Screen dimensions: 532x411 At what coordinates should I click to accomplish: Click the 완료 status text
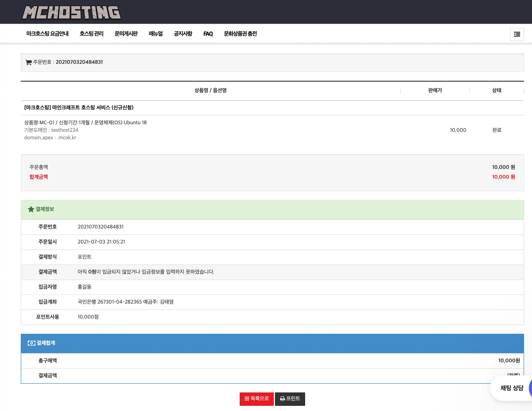[x=496, y=130]
